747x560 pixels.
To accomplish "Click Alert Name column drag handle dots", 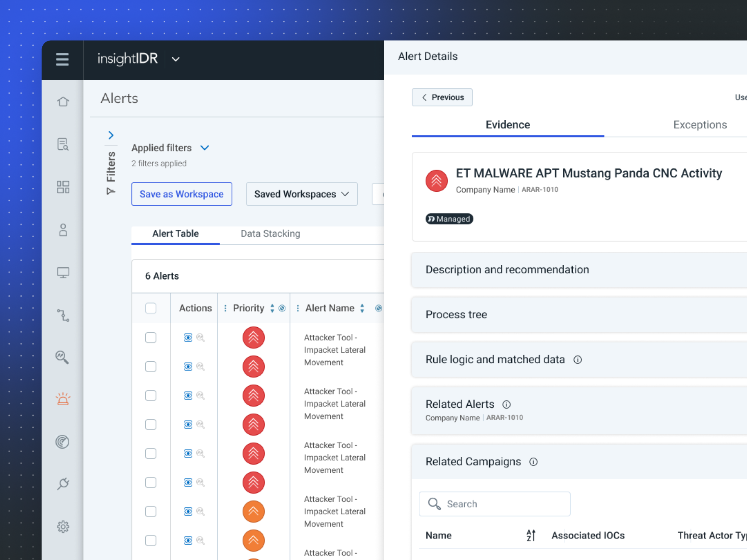I will click(298, 308).
